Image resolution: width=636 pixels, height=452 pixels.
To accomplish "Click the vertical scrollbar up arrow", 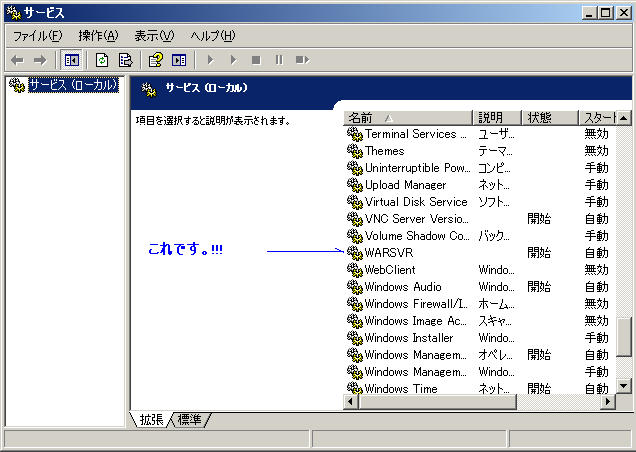I will coord(623,118).
